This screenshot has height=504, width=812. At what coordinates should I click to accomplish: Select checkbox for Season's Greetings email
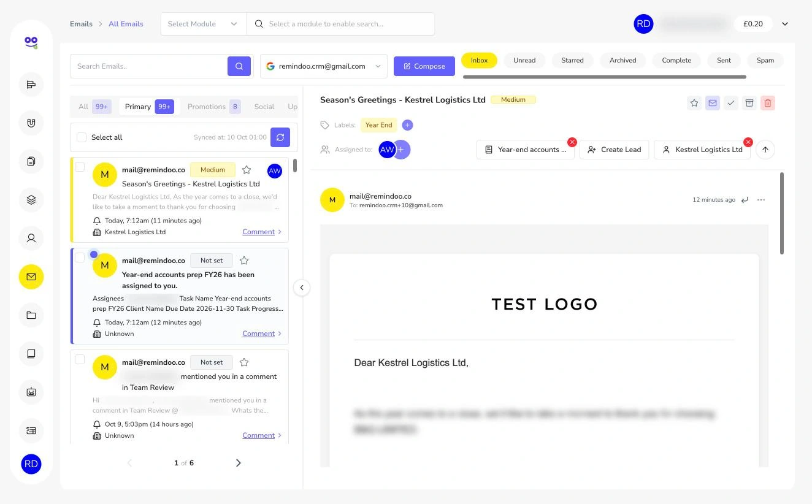[80, 167]
